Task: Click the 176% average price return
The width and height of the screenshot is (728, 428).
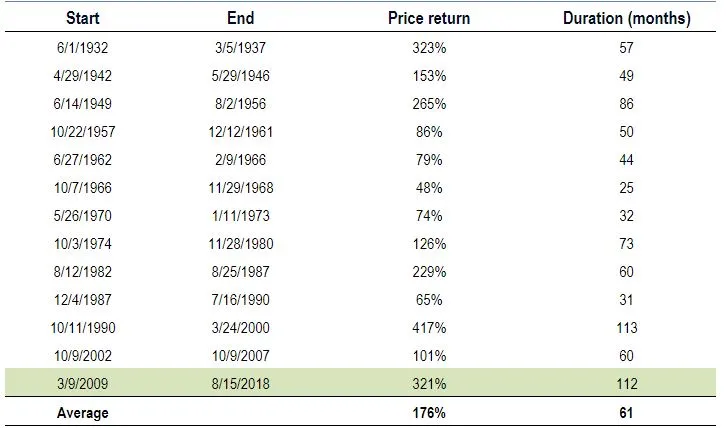Action: [x=429, y=413]
